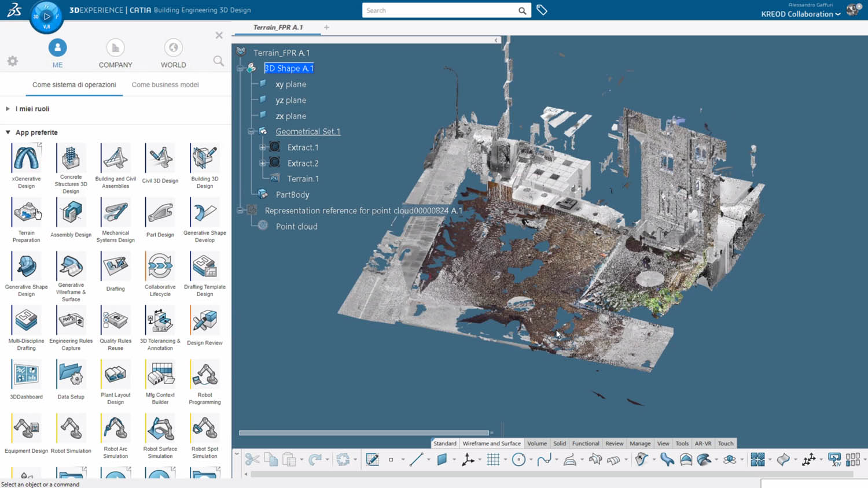The image size is (868, 488).
Task: Open the xGenerative Design app
Action: coord(26,159)
